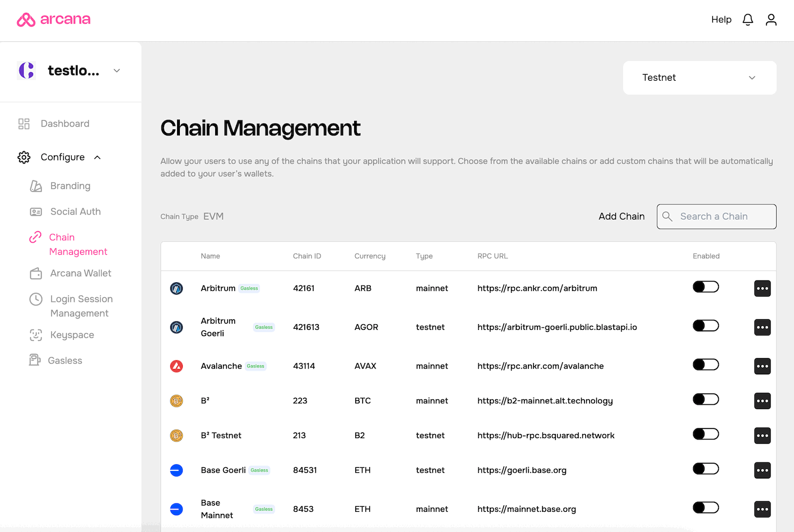
Task: Click the Enabled column header
Action: coord(706,256)
